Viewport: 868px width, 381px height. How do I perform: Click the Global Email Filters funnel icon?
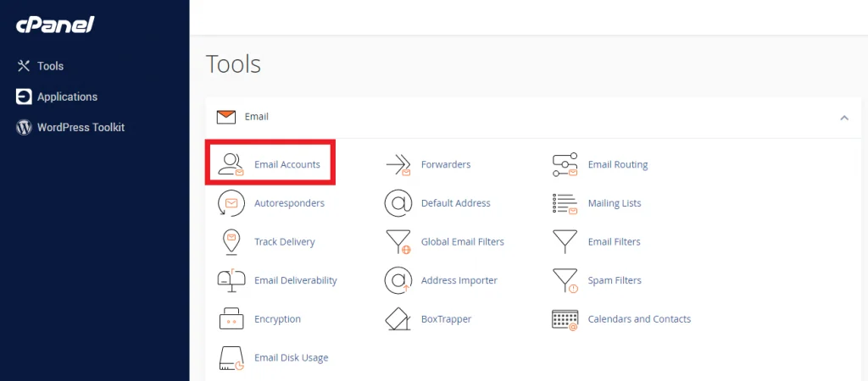[398, 242]
